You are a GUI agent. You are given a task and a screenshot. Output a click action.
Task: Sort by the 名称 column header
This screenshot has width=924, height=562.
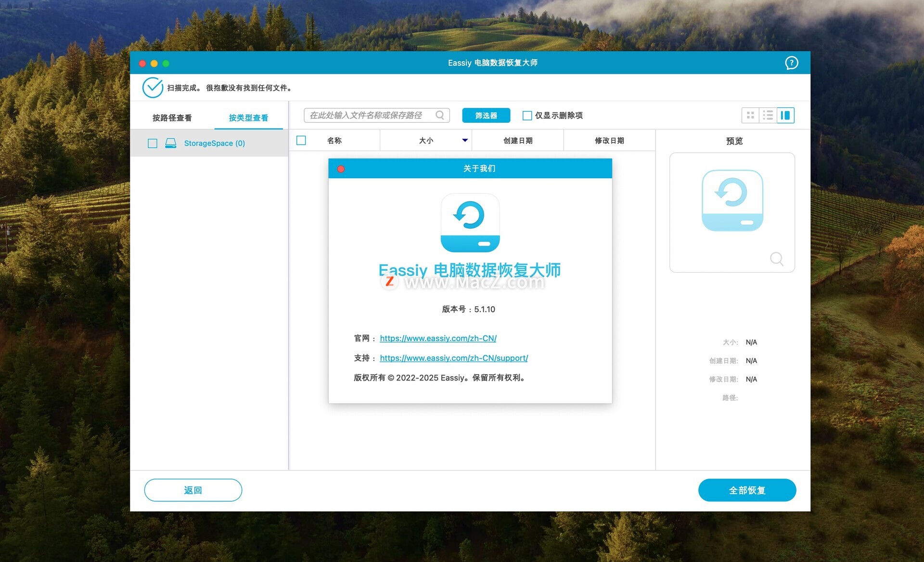click(x=334, y=140)
